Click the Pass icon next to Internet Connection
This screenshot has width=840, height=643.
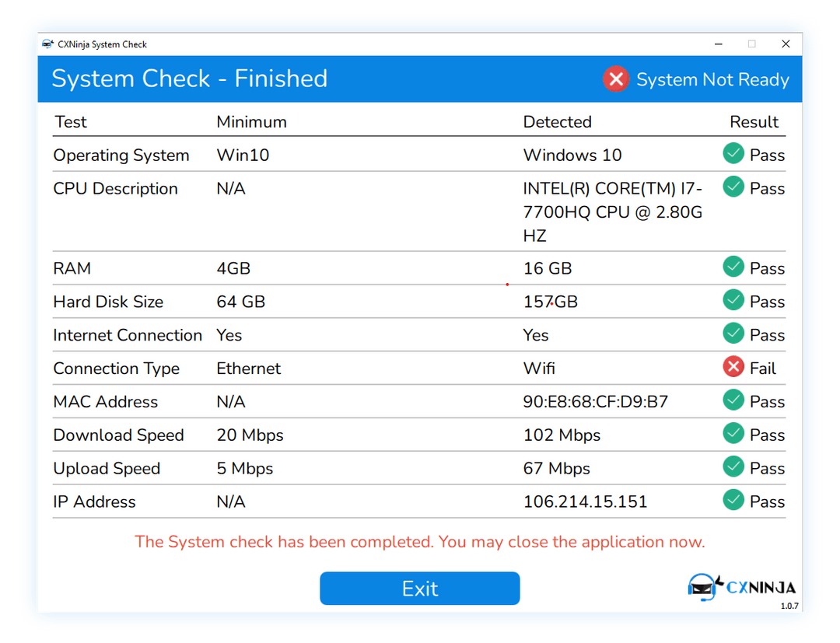click(x=733, y=334)
